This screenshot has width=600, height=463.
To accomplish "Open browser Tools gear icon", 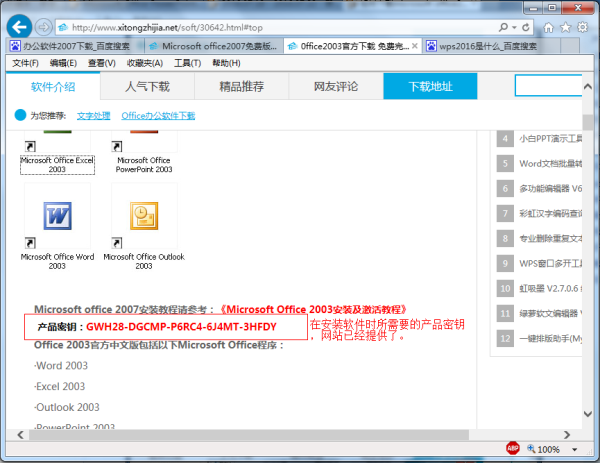I will point(582,28).
